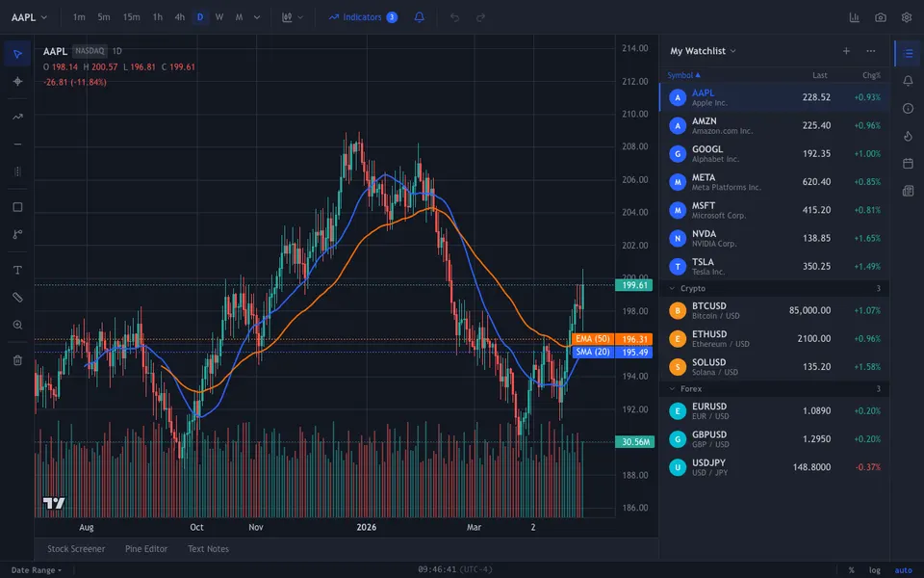Image resolution: width=924 pixels, height=578 pixels.
Task: Select the vertical dotted line tool
Action: pos(17,171)
